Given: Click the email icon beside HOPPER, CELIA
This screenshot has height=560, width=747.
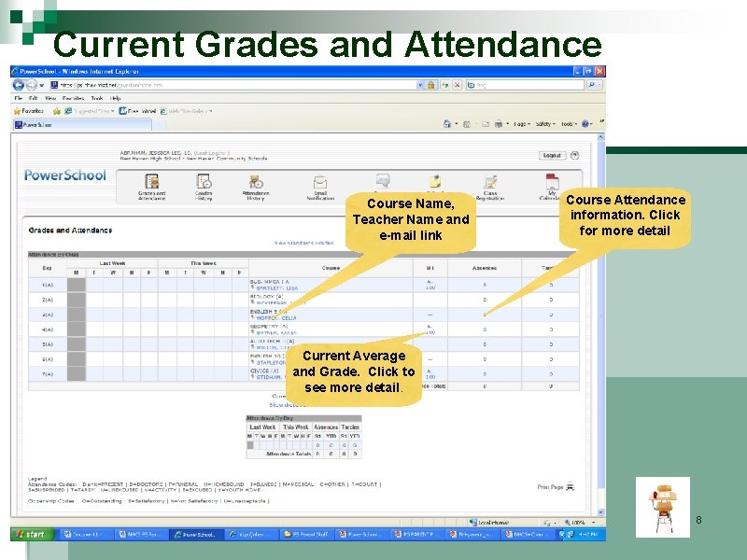Looking at the screenshot, I should click(252, 317).
